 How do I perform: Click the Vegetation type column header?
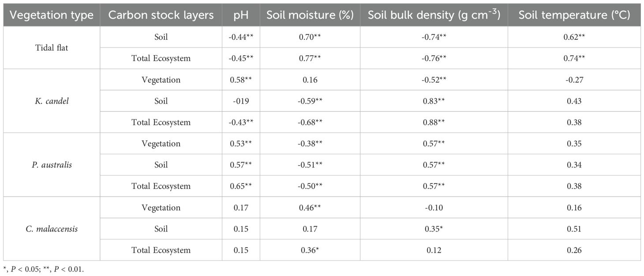(x=52, y=15)
